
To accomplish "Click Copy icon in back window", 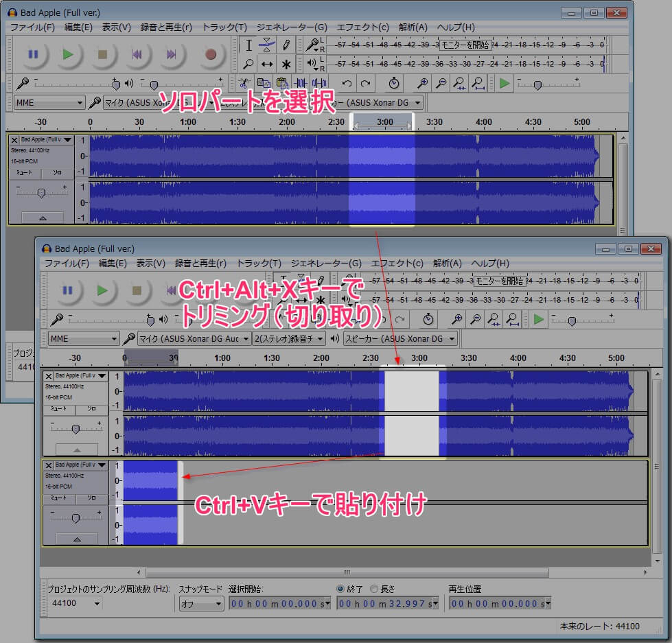I will click(263, 83).
